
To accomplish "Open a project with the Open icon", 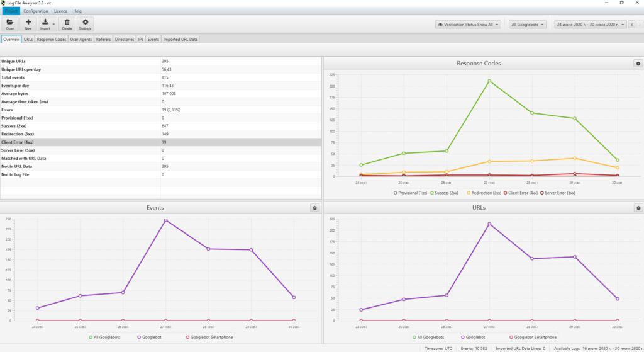I will coord(10,25).
